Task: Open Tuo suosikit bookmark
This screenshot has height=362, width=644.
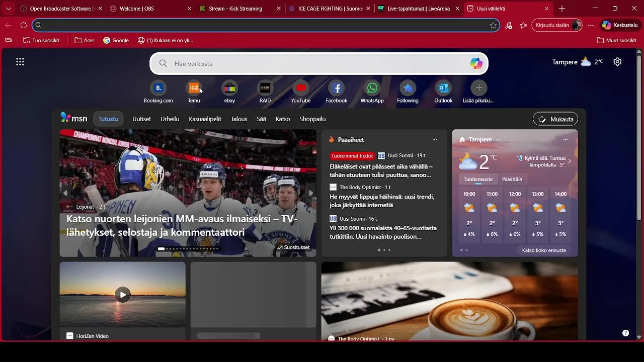Action: click(x=41, y=40)
